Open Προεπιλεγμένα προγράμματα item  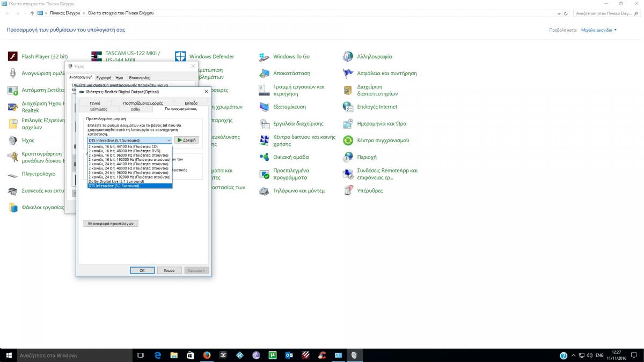coord(284,174)
